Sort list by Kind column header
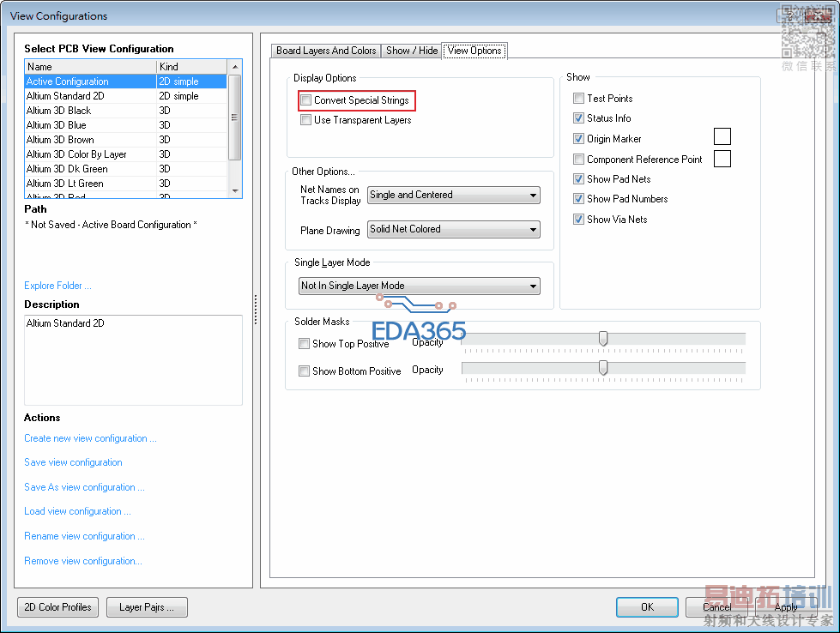The width and height of the screenshot is (840, 633). 192,67
